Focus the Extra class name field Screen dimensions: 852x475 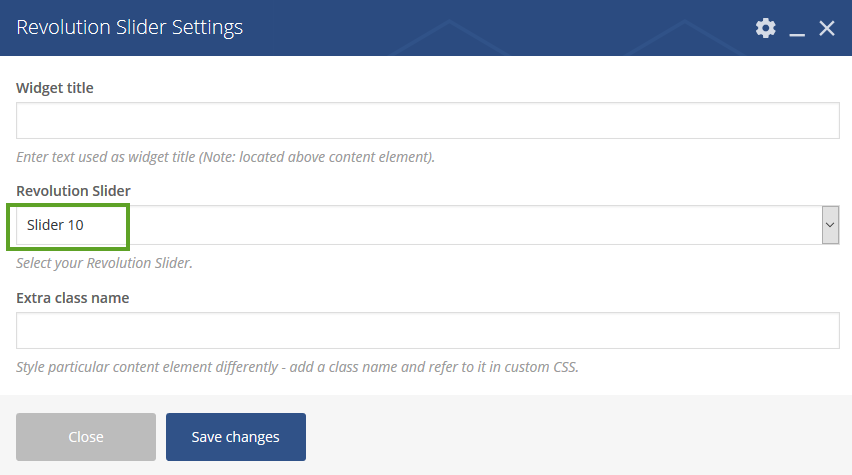click(427, 330)
